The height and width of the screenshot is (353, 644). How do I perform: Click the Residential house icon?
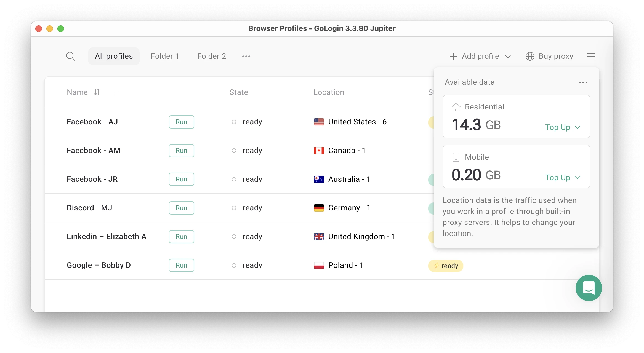coord(456,107)
